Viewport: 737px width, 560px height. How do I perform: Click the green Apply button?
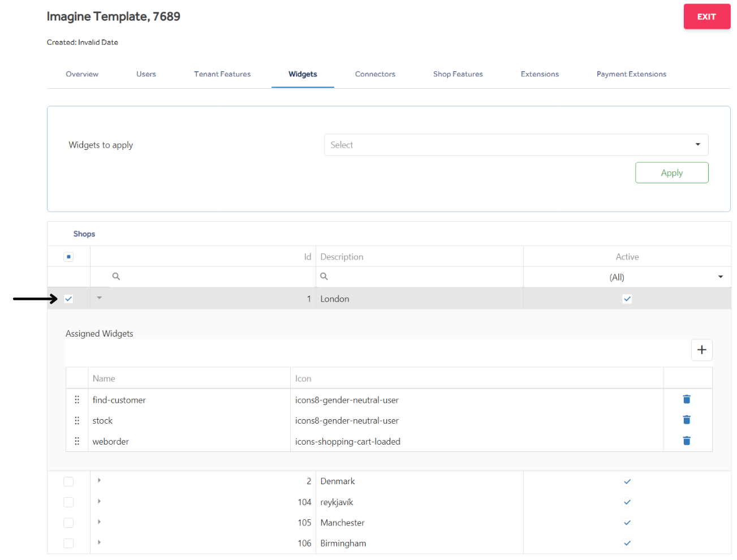coord(672,173)
